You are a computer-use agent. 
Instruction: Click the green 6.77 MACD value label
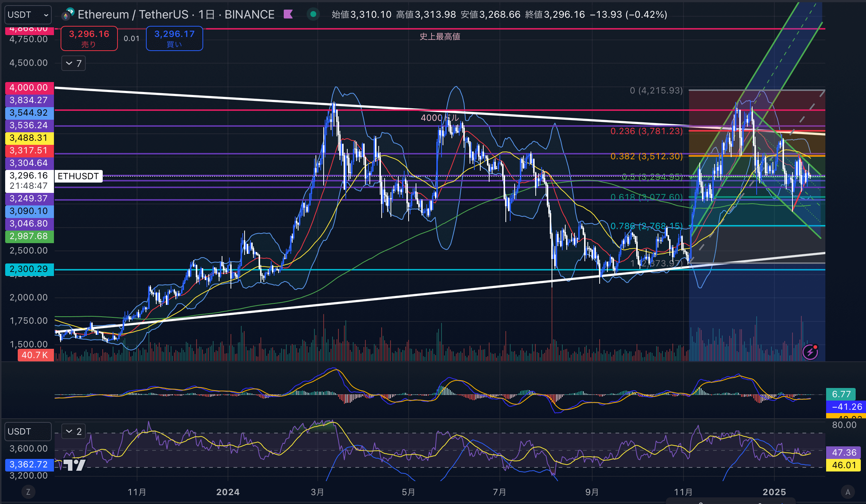point(841,394)
